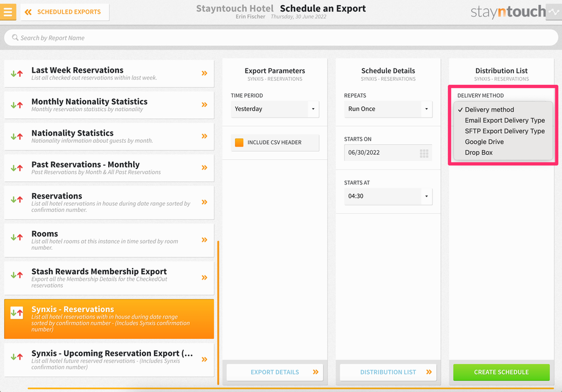Open the hamburger main menu
The image size is (562, 392).
[8, 12]
